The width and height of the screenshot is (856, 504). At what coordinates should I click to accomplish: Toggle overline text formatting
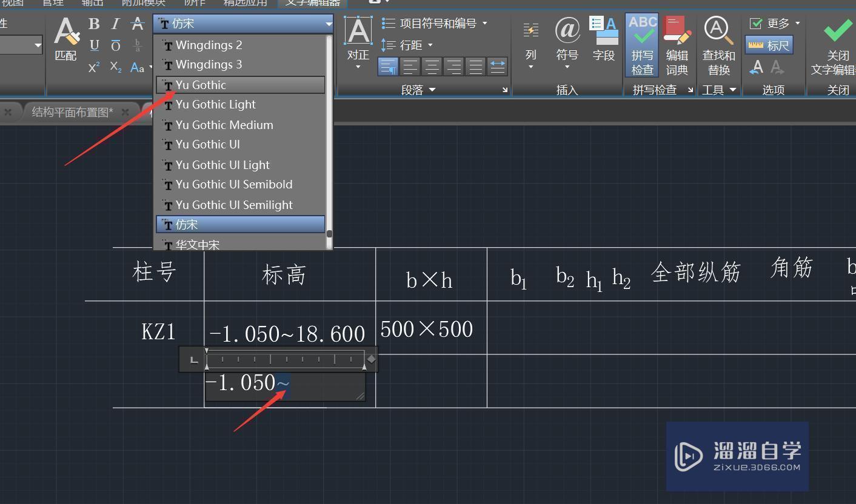pyautogui.click(x=115, y=45)
